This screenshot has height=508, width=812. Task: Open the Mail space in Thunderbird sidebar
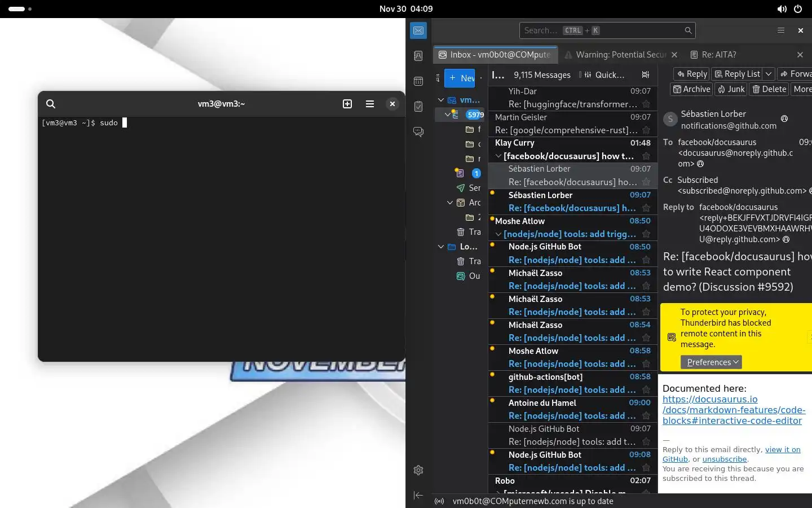pos(418,30)
